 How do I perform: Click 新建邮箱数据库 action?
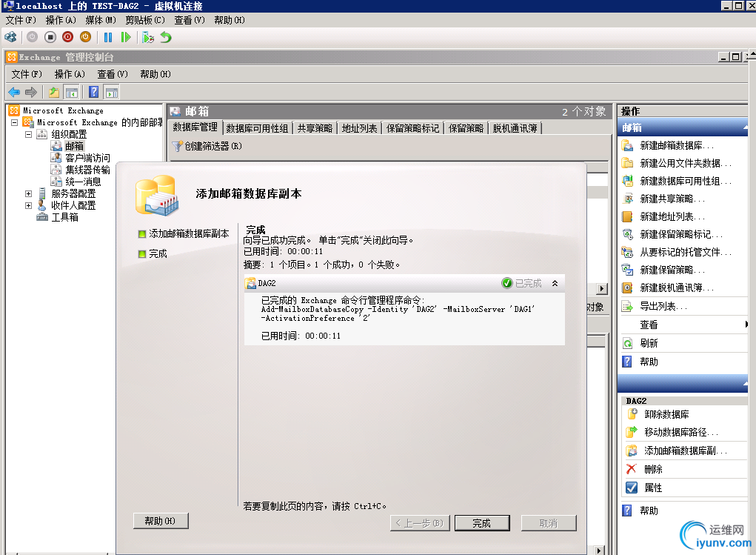pos(677,146)
